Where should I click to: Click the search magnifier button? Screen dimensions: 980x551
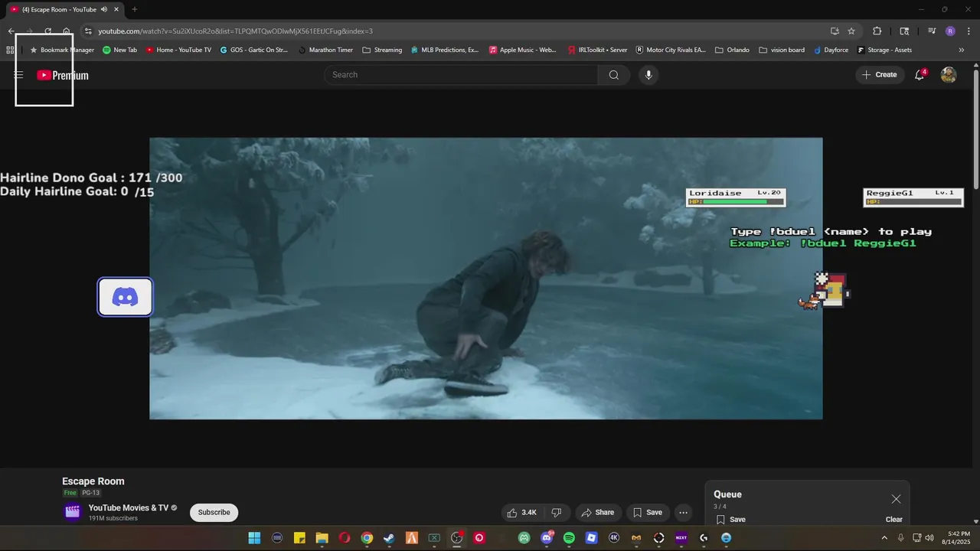pyautogui.click(x=614, y=75)
